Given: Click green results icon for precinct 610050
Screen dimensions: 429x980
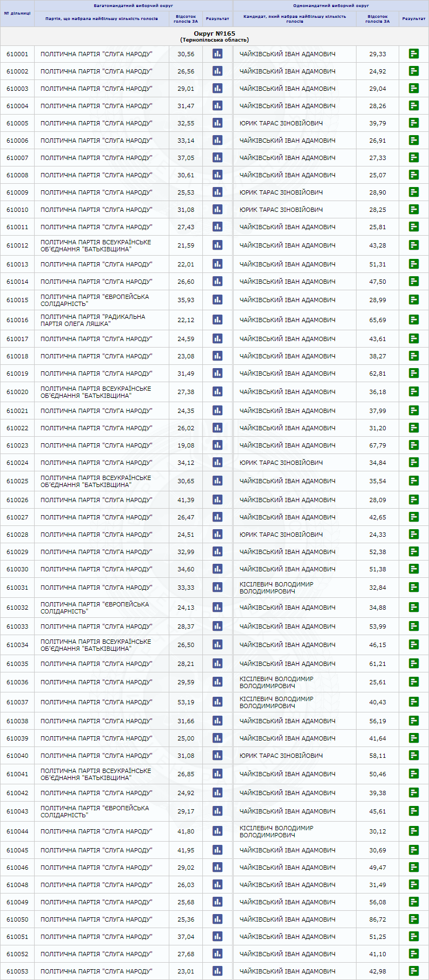Looking at the screenshot, I should coord(414,919).
